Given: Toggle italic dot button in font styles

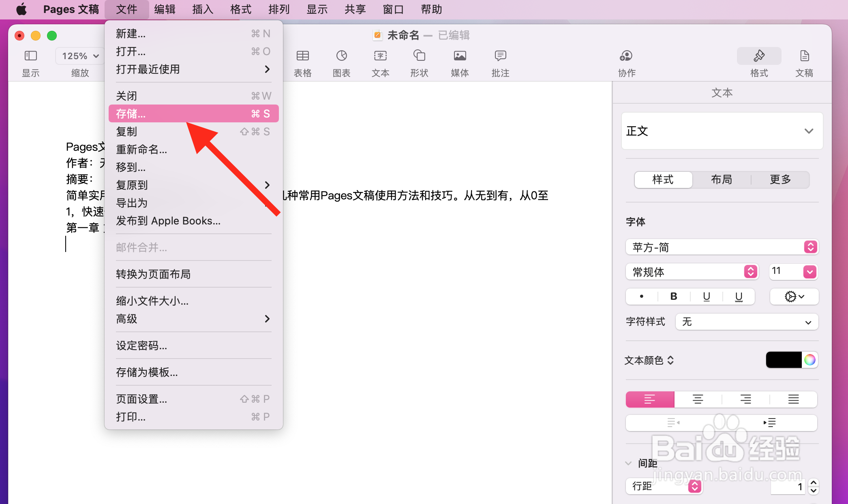Looking at the screenshot, I should tap(642, 297).
